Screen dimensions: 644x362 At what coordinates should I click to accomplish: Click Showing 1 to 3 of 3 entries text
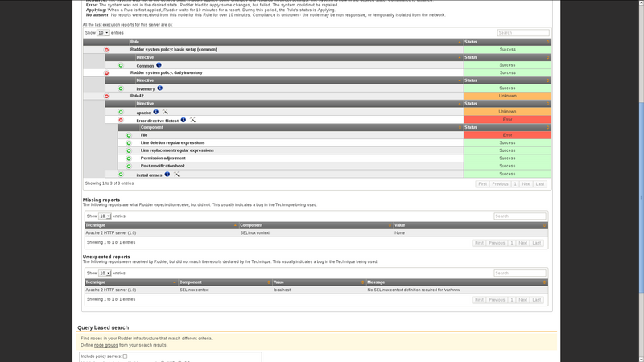pos(109,183)
